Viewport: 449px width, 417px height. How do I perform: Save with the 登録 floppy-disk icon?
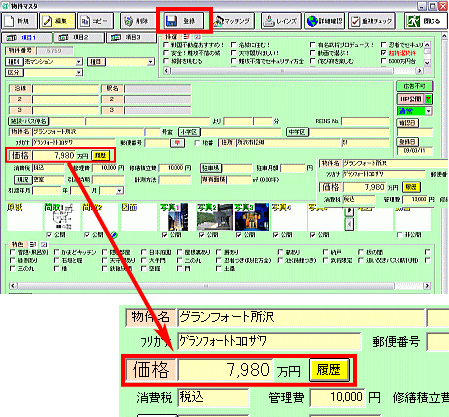coord(171,21)
